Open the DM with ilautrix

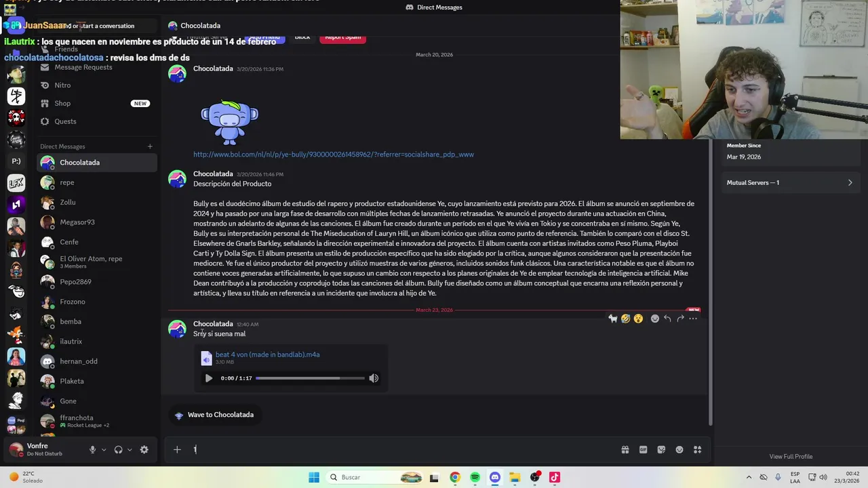[x=96, y=342]
